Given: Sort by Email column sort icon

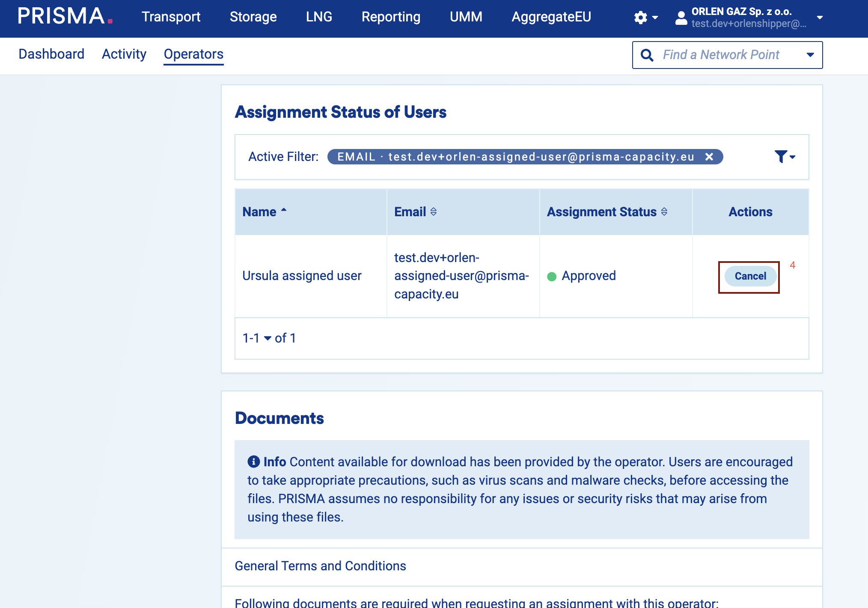Looking at the screenshot, I should point(434,212).
